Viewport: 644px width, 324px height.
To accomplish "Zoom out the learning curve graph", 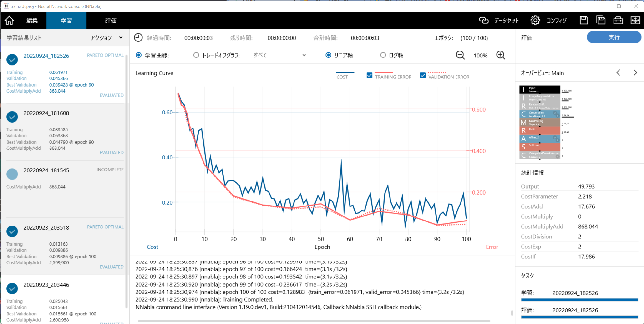I will (x=460, y=55).
